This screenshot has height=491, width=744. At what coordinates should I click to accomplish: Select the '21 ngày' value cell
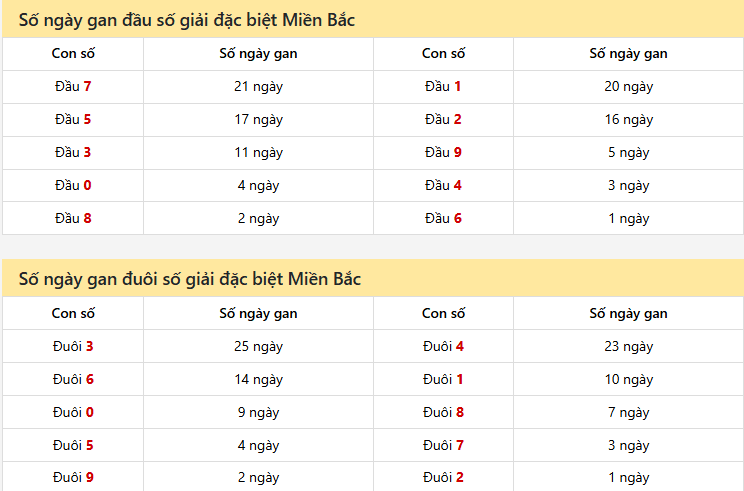point(258,87)
